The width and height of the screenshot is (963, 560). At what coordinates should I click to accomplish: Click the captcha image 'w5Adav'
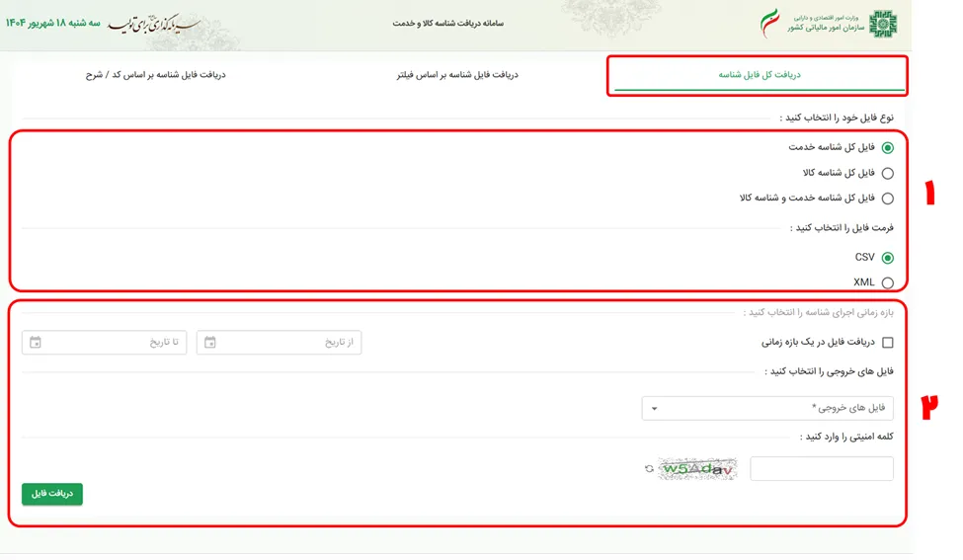tap(697, 469)
